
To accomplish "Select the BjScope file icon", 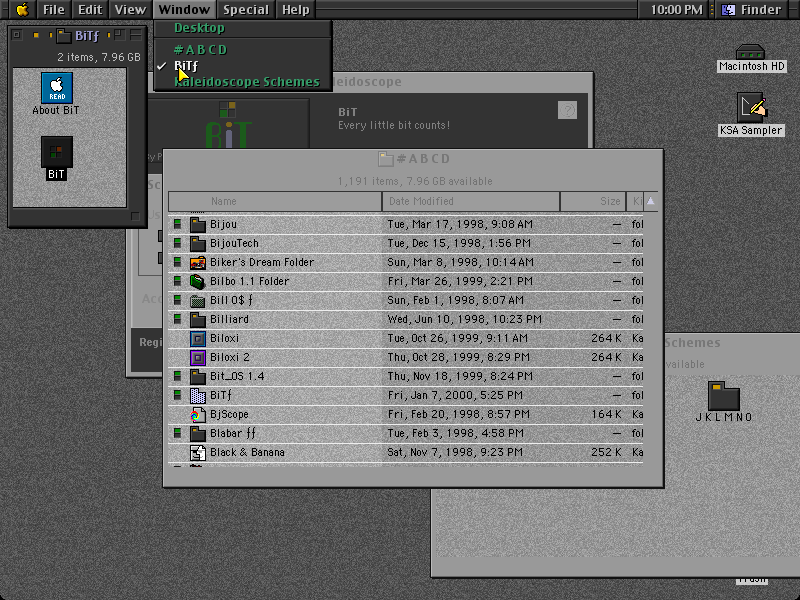I will point(197,414).
